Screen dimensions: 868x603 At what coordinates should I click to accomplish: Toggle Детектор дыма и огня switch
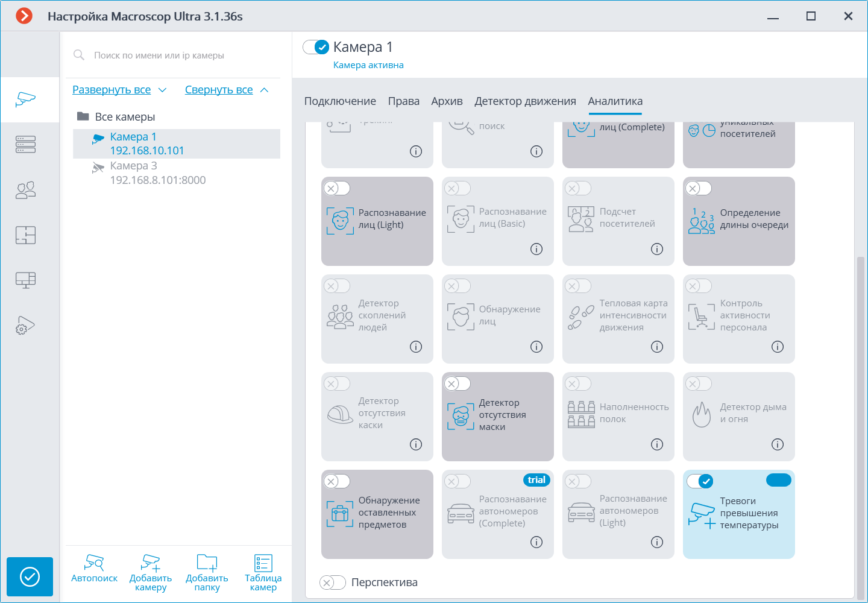[x=699, y=384]
